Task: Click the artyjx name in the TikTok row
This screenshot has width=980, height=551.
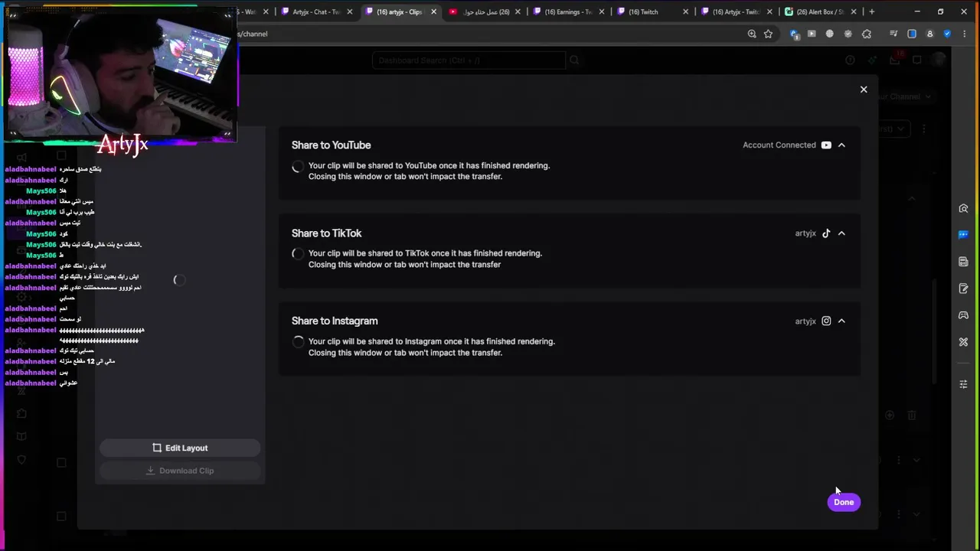Action: 805,233
